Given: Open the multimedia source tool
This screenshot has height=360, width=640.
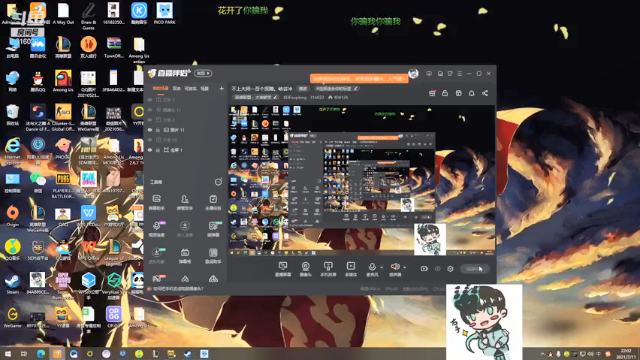Looking at the screenshot, I should (351, 269).
